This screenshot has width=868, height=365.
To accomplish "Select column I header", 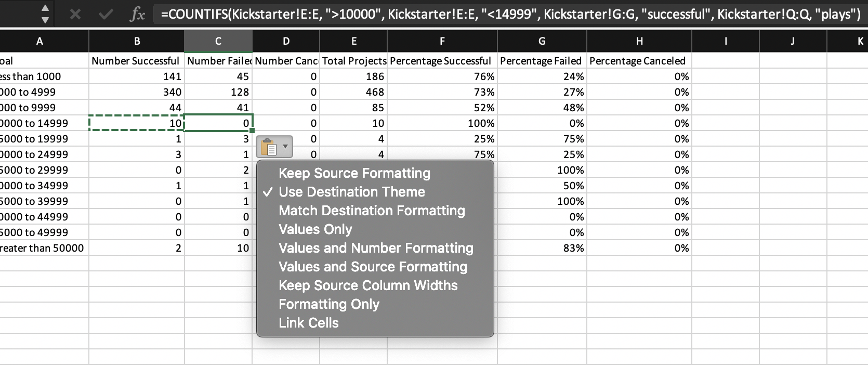I will [x=726, y=41].
